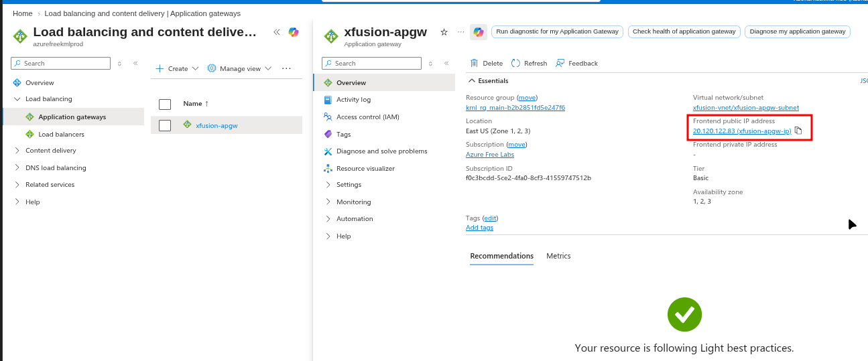Open the Manage view dropdown arrow

(268, 68)
